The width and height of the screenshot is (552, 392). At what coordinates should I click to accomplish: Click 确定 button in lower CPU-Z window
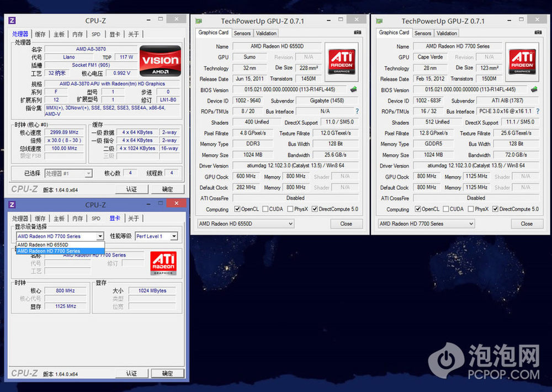(168, 373)
